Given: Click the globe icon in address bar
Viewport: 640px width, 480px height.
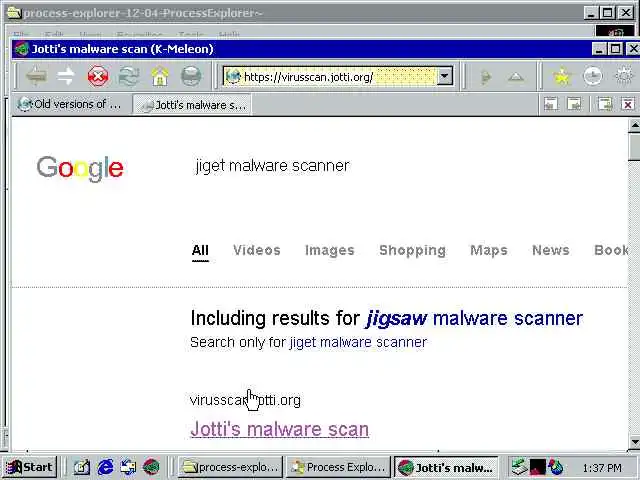Looking at the screenshot, I should coord(233,76).
